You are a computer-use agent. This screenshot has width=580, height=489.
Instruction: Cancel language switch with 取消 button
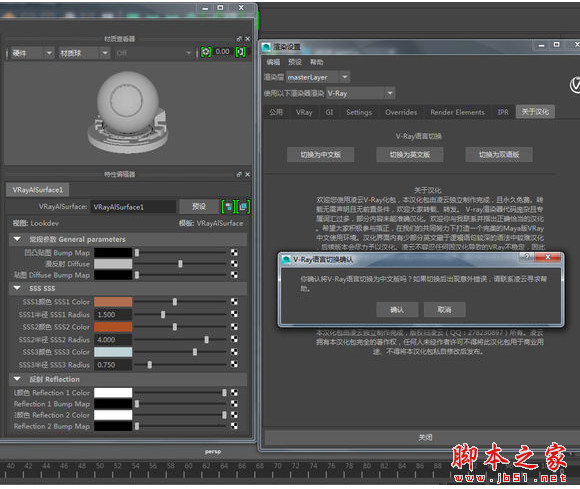point(444,310)
